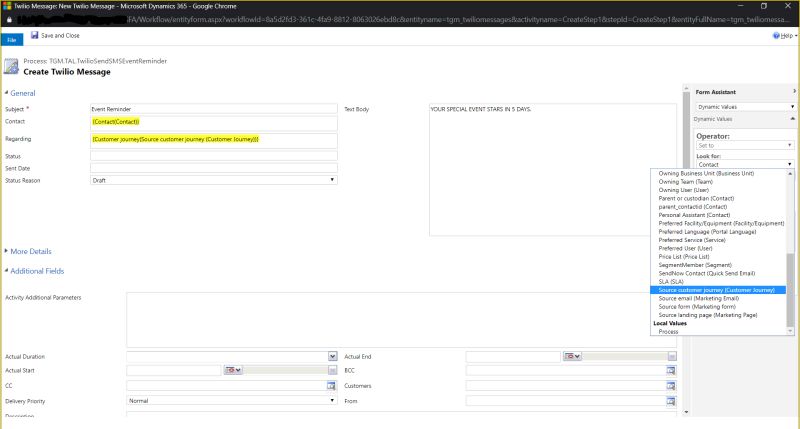
Task: Open the BCC lookup icon
Action: 670,371
